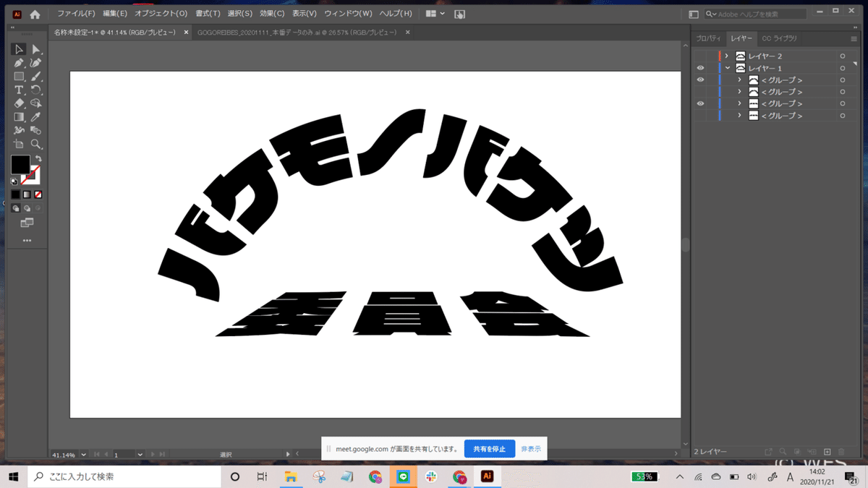Viewport: 868px width, 488px height.
Task: Switch to the プロパティ panel tab
Action: coord(708,38)
